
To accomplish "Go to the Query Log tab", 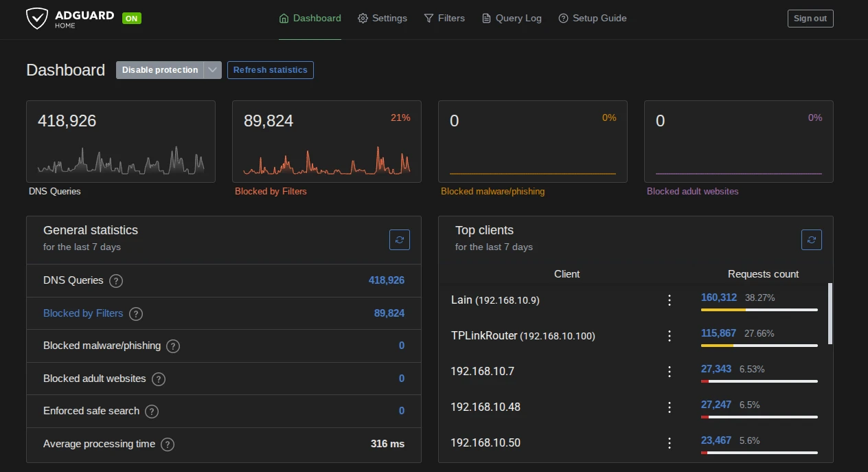I will 512,19.
